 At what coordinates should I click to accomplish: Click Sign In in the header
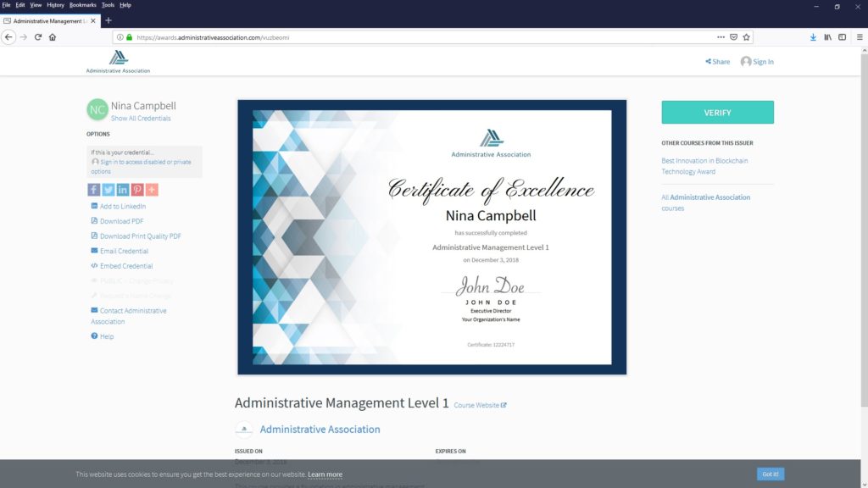pos(757,61)
